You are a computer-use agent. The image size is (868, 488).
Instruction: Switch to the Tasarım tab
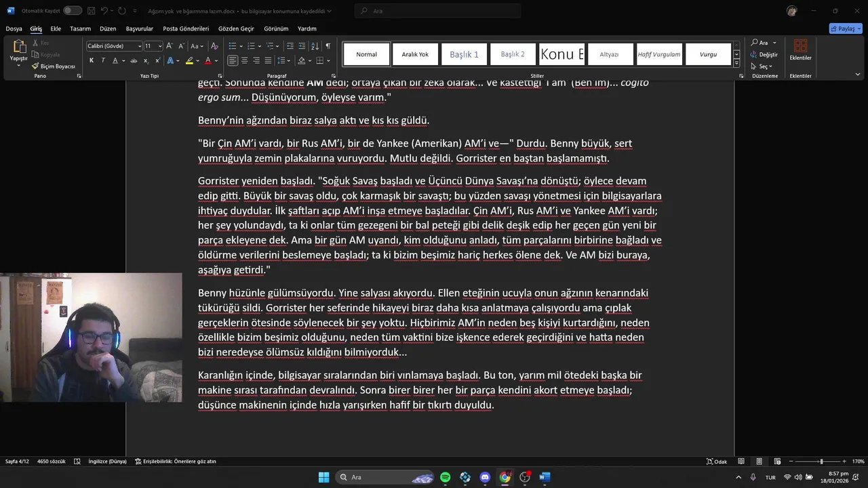coord(80,28)
